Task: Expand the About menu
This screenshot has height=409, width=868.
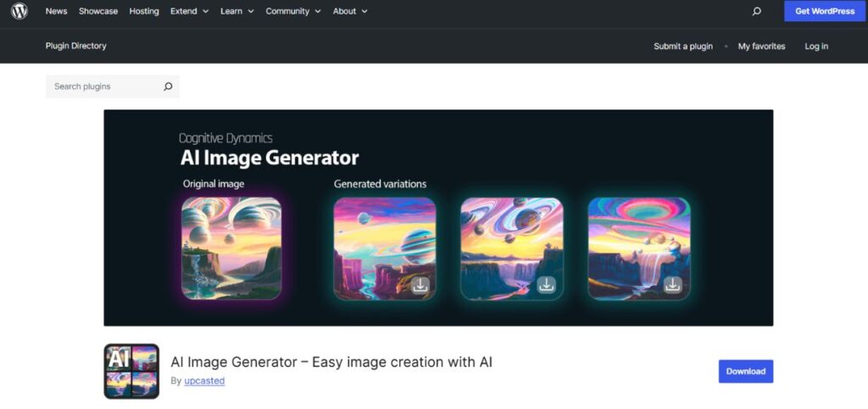Action: (350, 11)
